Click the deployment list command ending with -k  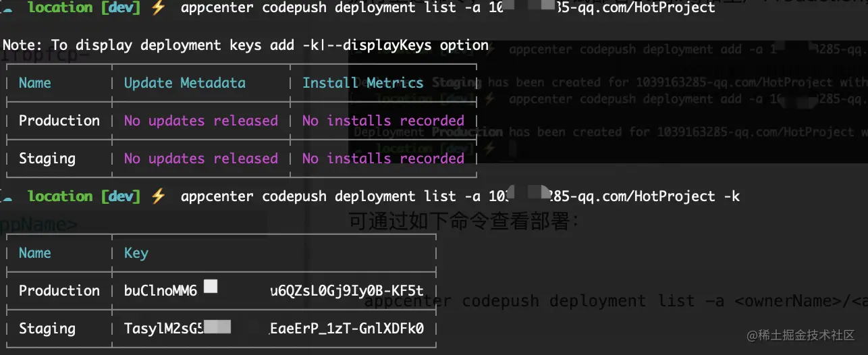tap(460, 196)
